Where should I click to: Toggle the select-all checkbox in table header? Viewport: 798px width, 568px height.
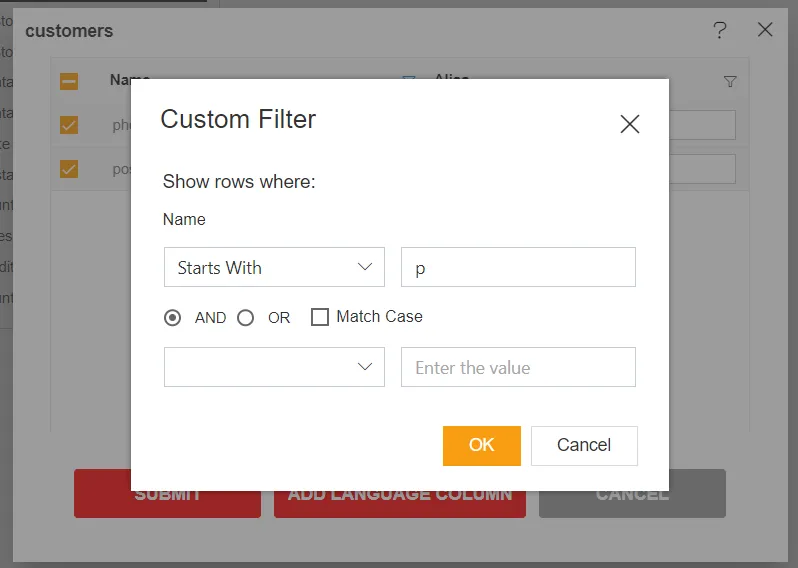pyautogui.click(x=69, y=81)
